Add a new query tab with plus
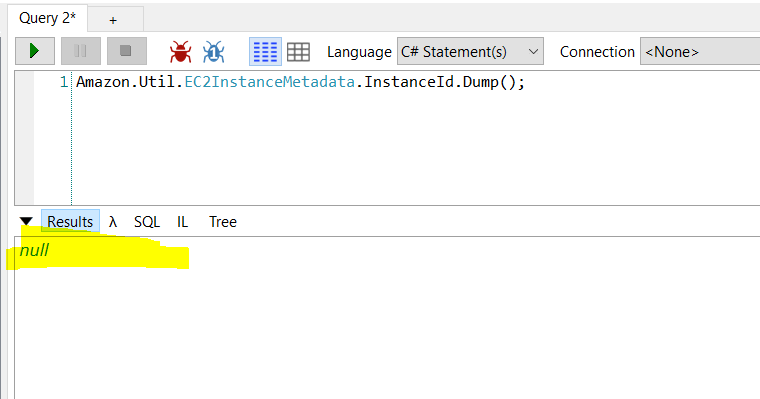 click(x=115, y=20)
